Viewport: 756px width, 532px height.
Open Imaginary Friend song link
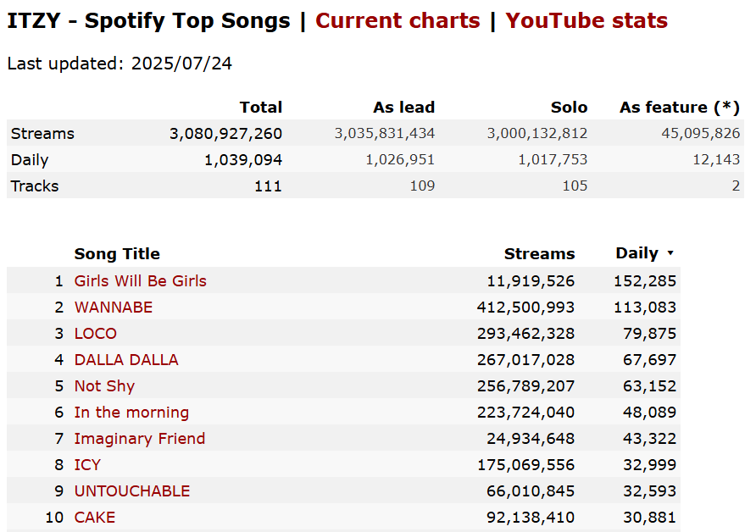[x=140, y=439]
